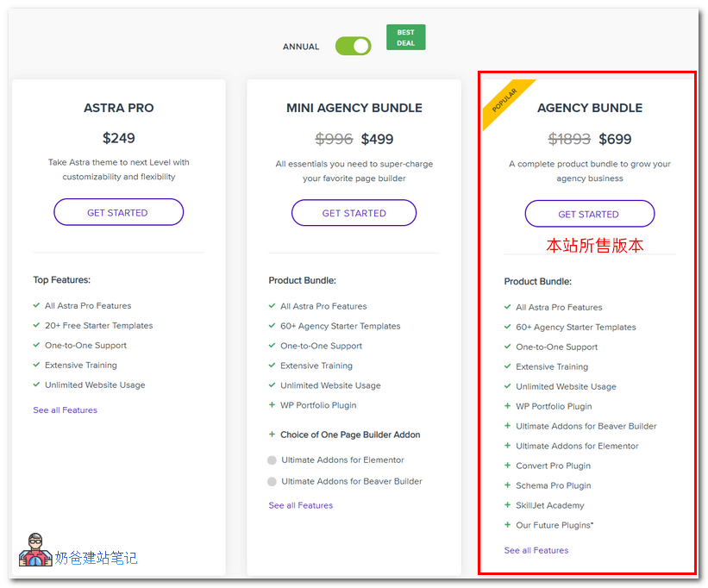Click plus icon beside Convert Pro Plugin
This screenshot has width=708, height=588.
[508, 466]
